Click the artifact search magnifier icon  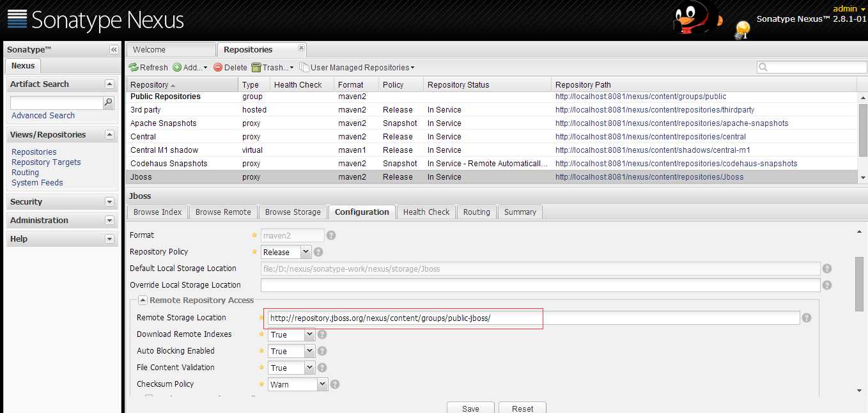109,102
